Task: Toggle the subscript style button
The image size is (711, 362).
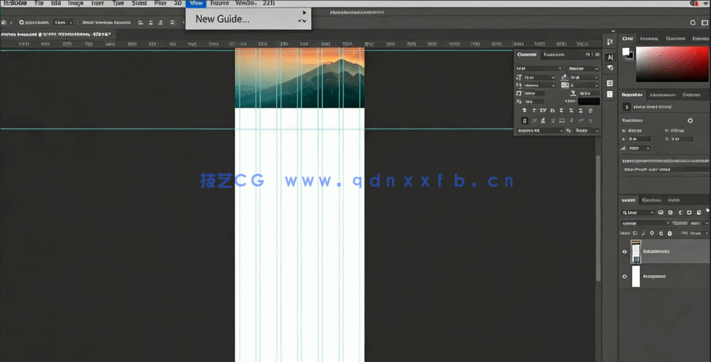Action: point(571,110)
